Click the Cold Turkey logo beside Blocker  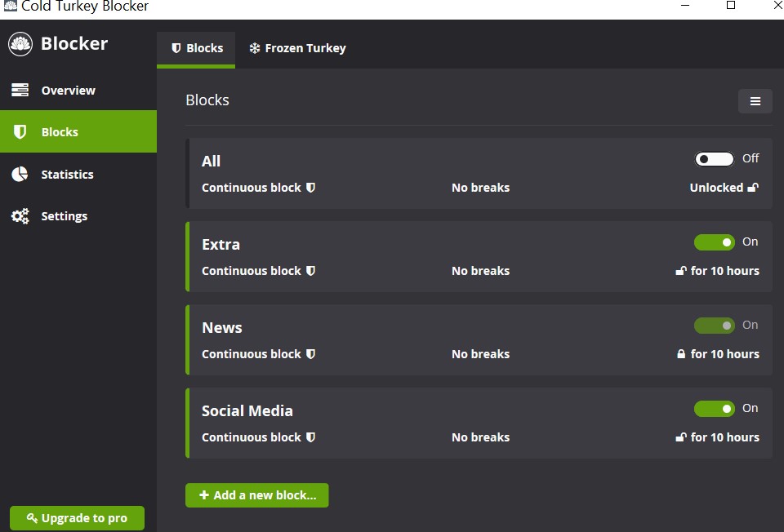click(20, 44)
